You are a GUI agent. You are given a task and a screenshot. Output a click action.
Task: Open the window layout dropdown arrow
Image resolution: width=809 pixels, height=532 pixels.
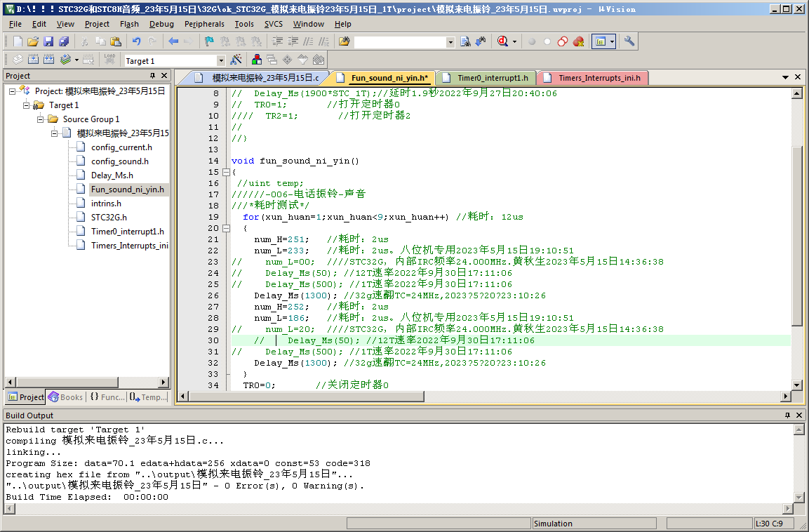pyautogui.click(x=612, y=42)
